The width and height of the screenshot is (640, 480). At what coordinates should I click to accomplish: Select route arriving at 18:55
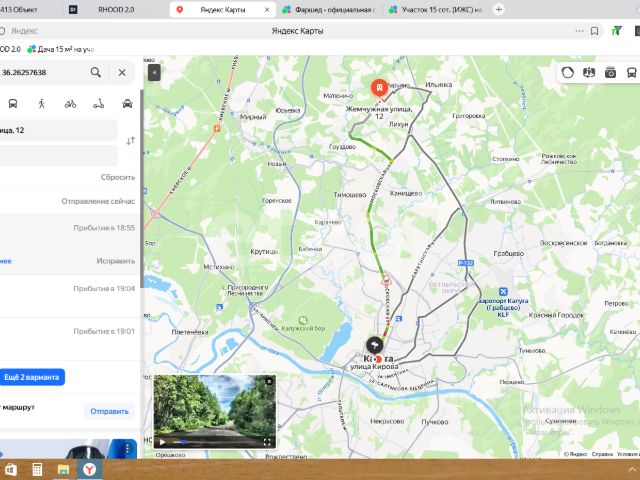[70, 244]
